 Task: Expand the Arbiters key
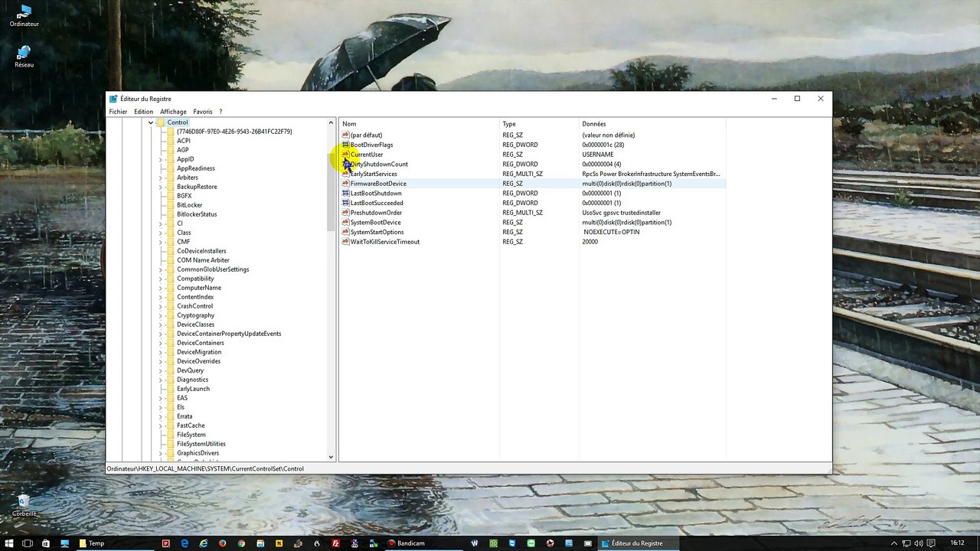(x=161, y=178)
